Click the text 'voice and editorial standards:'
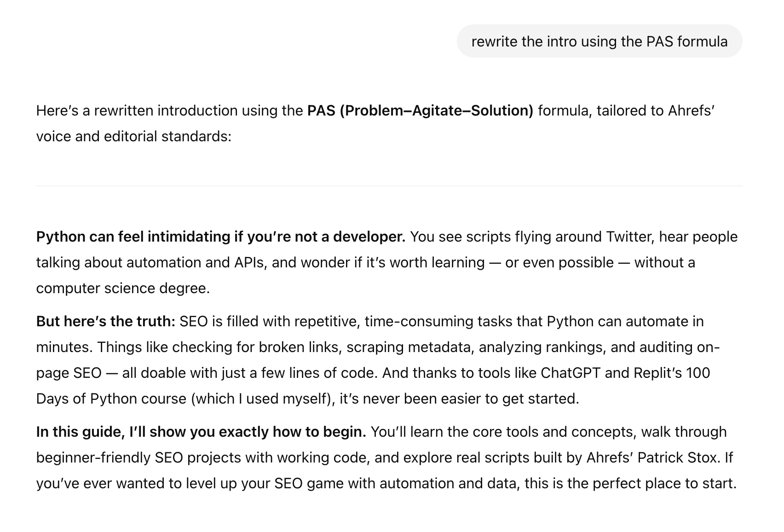This screenshot has height=532, width=784. [133, 137]
